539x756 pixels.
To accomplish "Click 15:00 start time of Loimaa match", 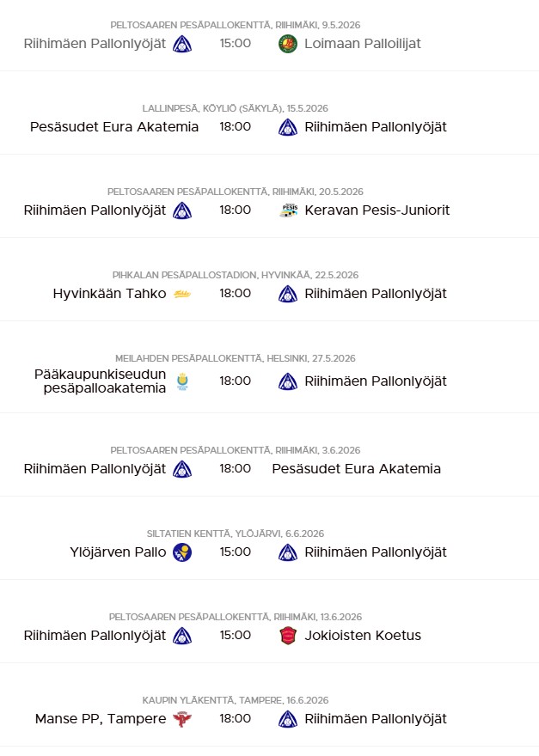I will point(235,43).
